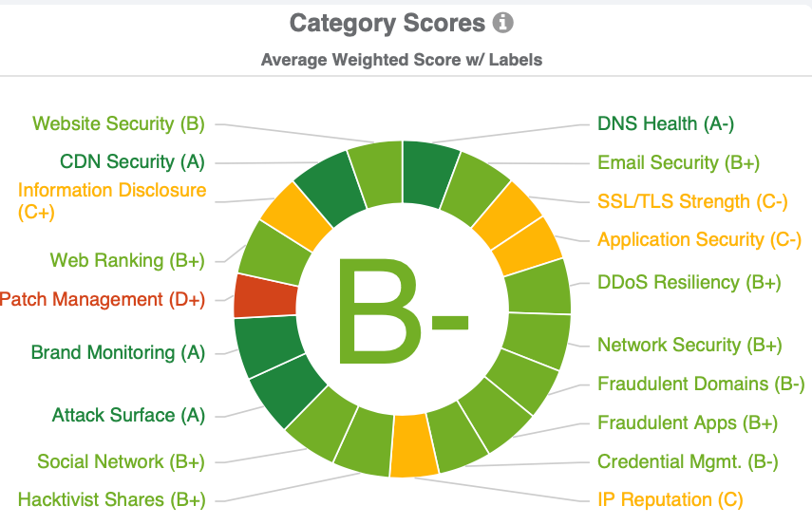The width and height of the screenshot is (812, 525).
Task: Select the Application Security (C-) label
Action: pos(699,240)
